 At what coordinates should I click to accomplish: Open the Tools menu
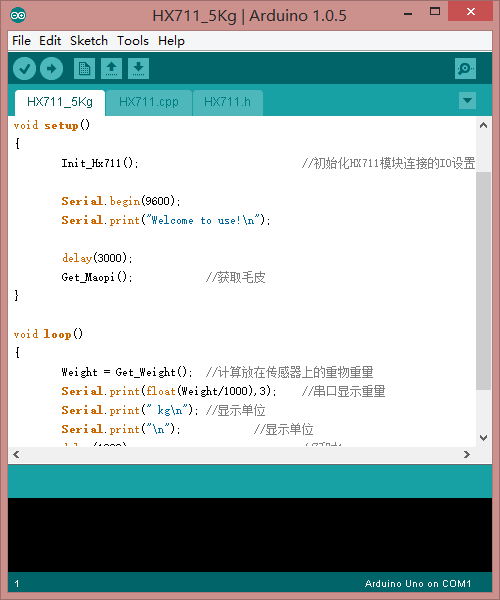tap(133, 41)
